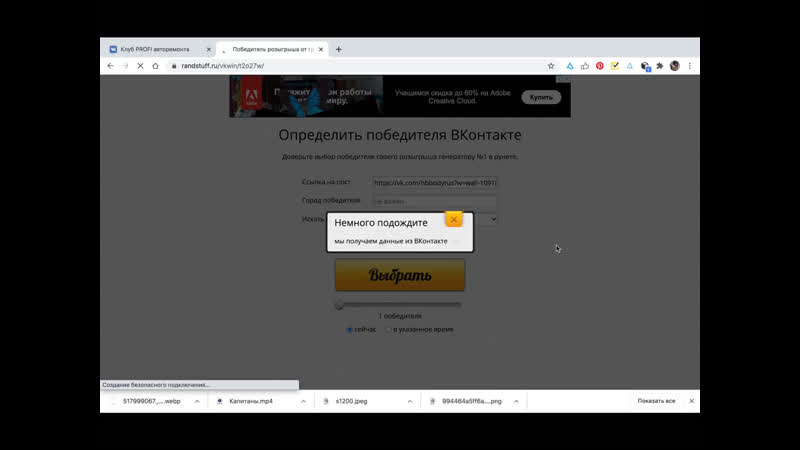The image size is (800, 450).
Task: Open a new browser tab
Action: (338, 49)
